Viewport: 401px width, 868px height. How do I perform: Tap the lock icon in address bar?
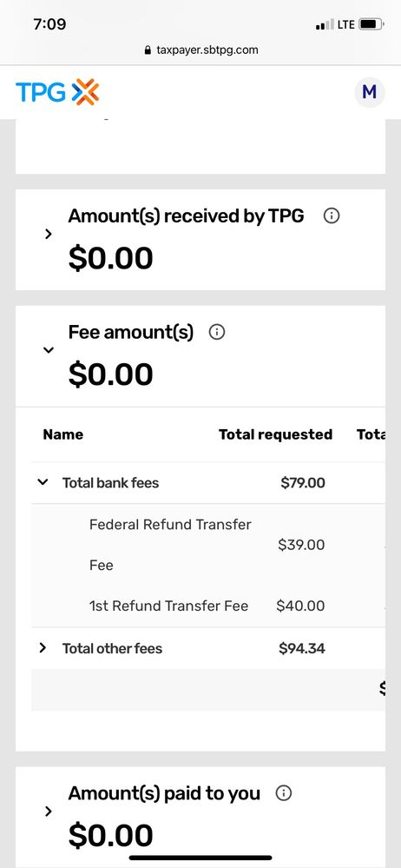148,50
